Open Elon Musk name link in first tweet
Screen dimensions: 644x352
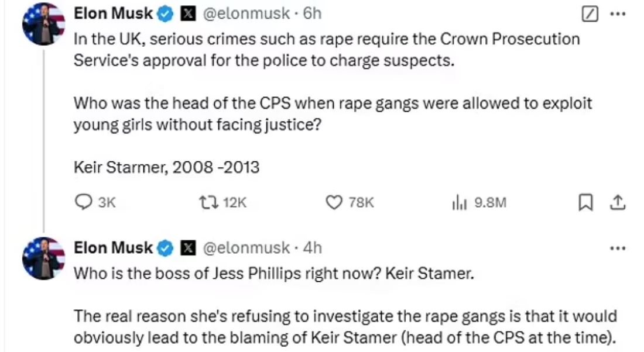tap(113, 13)
